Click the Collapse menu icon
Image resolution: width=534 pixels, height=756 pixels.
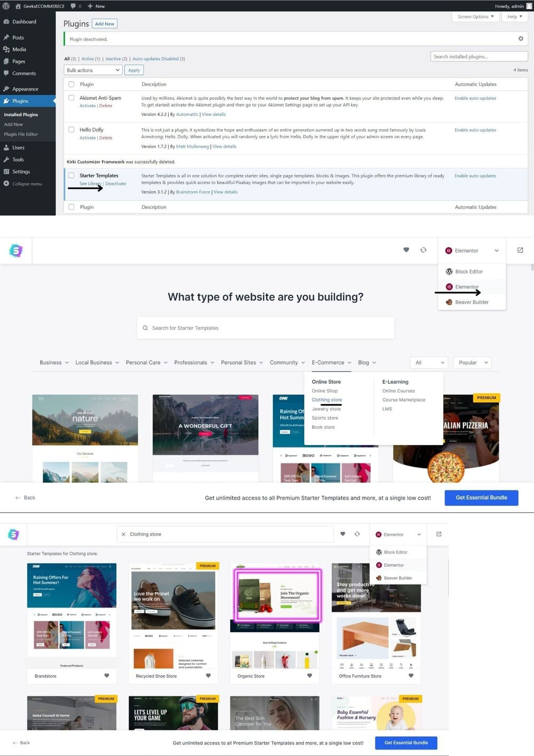click(x=6, y=183)
